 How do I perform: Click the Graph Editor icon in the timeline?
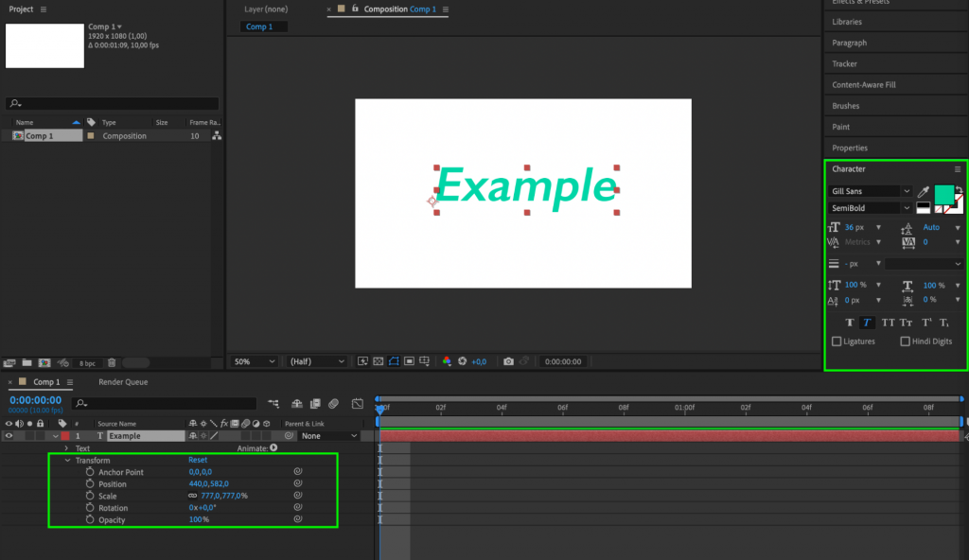(x=357, y=403)
